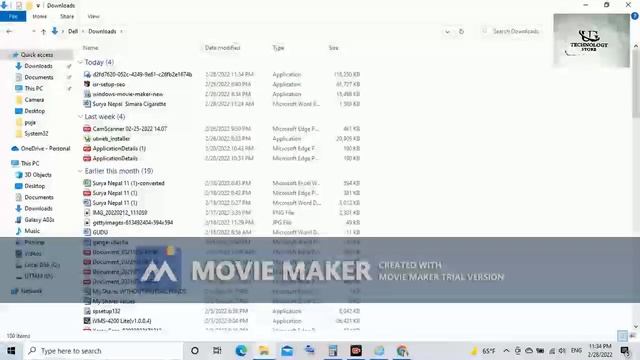The image size is (640, 360).
Task: Collapse the Today (4) group
Action: coord(80,62)
